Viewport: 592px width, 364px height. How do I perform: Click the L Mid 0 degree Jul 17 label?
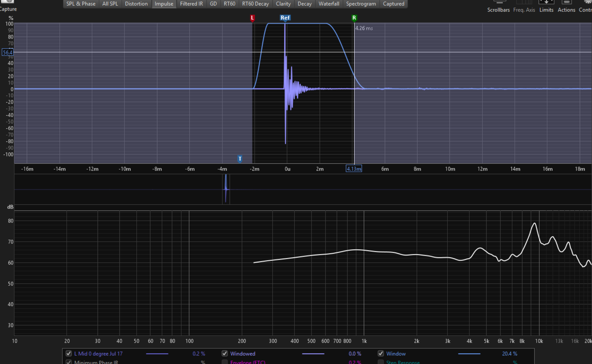(98, 354)
